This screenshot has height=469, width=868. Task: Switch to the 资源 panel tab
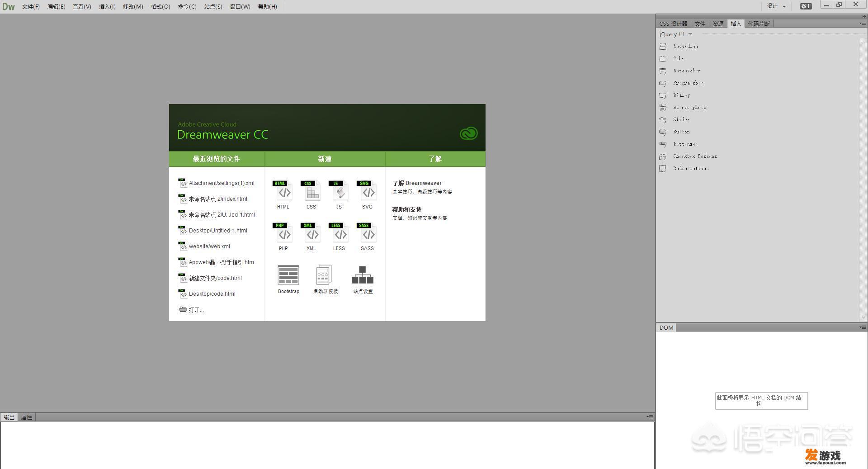pos(718,24)
